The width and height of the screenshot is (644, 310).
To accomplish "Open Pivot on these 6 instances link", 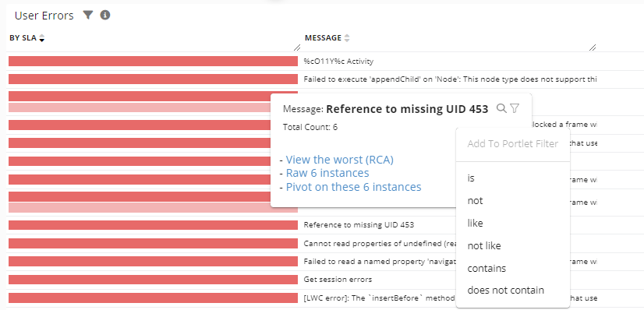I will coord(354,187).
